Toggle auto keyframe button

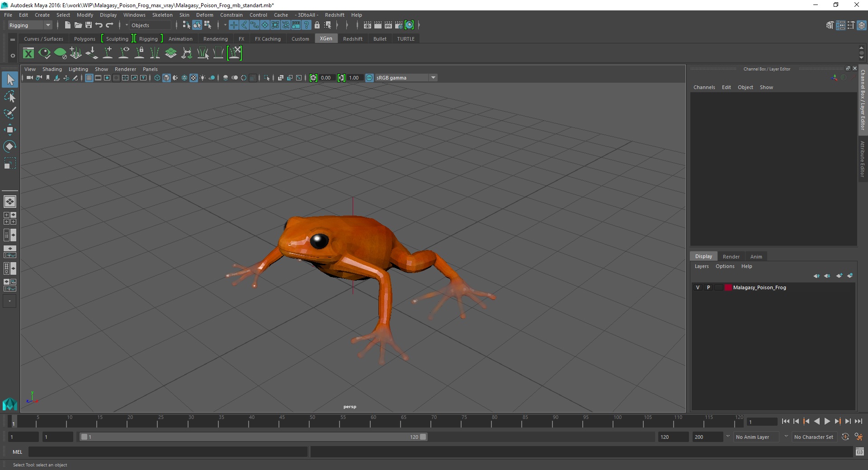click(845, 437)
